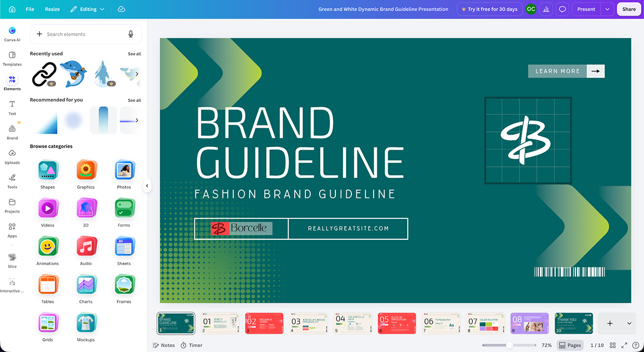
Task: Show more Recommended elements arrow
Action: point(136,120)
